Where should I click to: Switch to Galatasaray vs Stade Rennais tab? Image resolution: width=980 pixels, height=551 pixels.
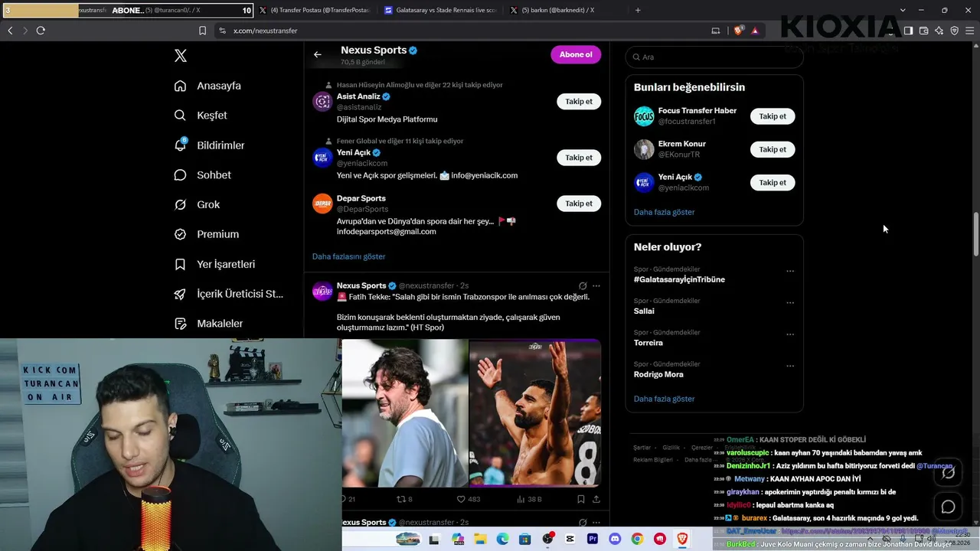pos(440,10)
